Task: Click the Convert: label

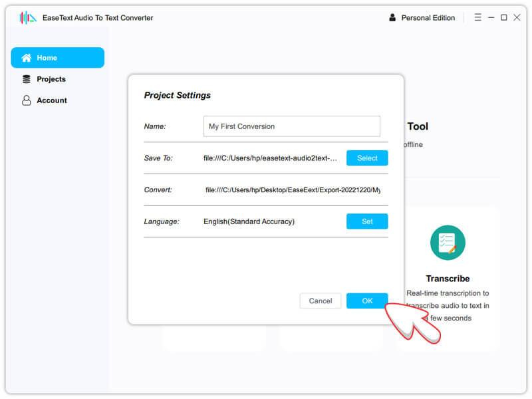Action: click(158, 190)
